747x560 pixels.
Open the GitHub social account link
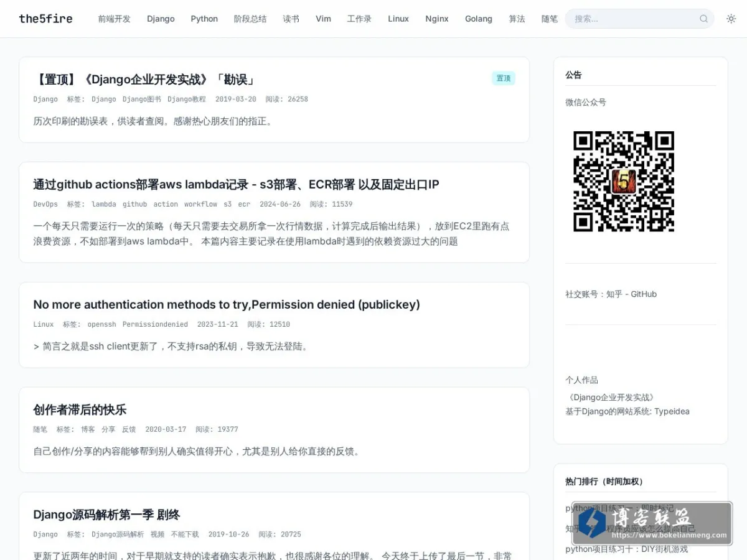click(x=644, y=294)
